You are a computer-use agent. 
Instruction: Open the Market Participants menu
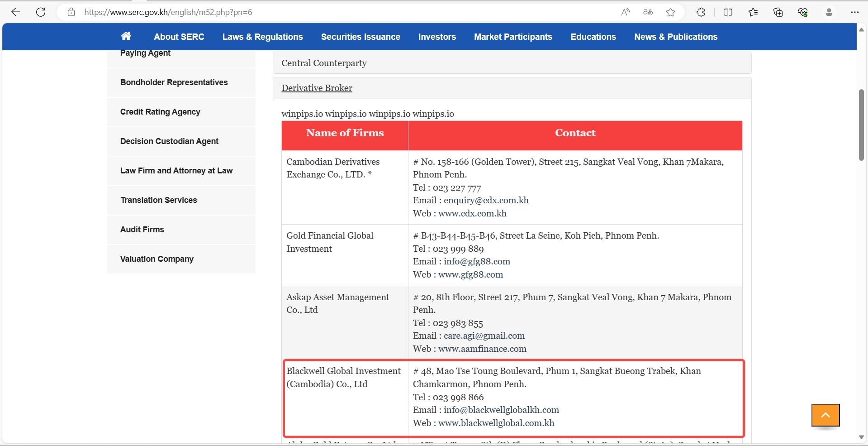click(513, 37)
